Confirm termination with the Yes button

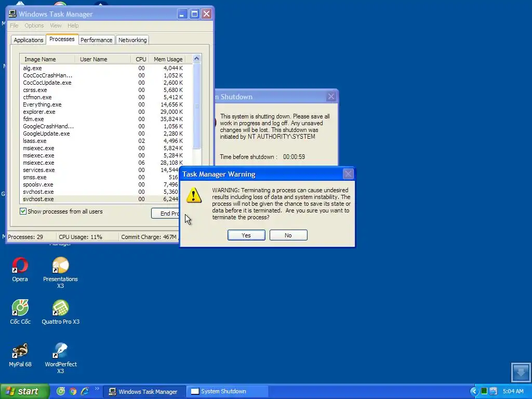(x=246, y=235)
